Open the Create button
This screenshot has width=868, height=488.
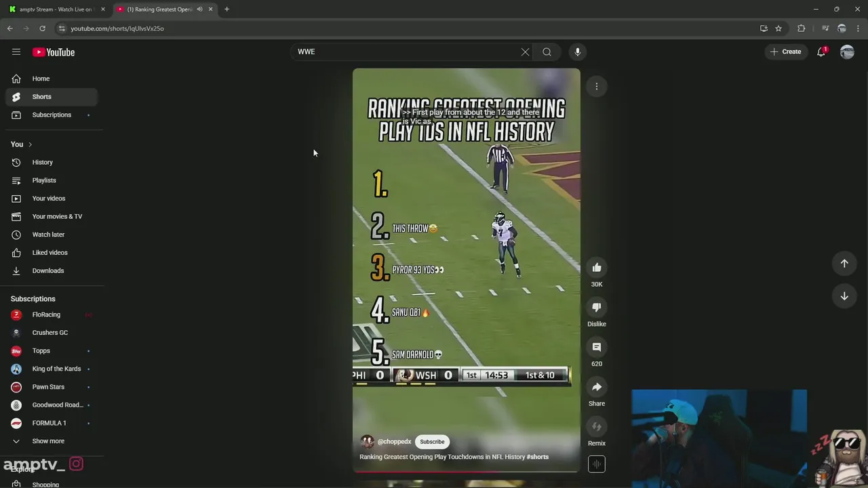point(786,52)
